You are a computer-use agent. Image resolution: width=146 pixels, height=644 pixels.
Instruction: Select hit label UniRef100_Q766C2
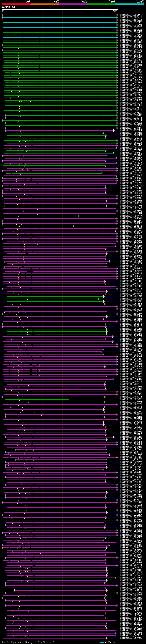(x=131, y=161)
